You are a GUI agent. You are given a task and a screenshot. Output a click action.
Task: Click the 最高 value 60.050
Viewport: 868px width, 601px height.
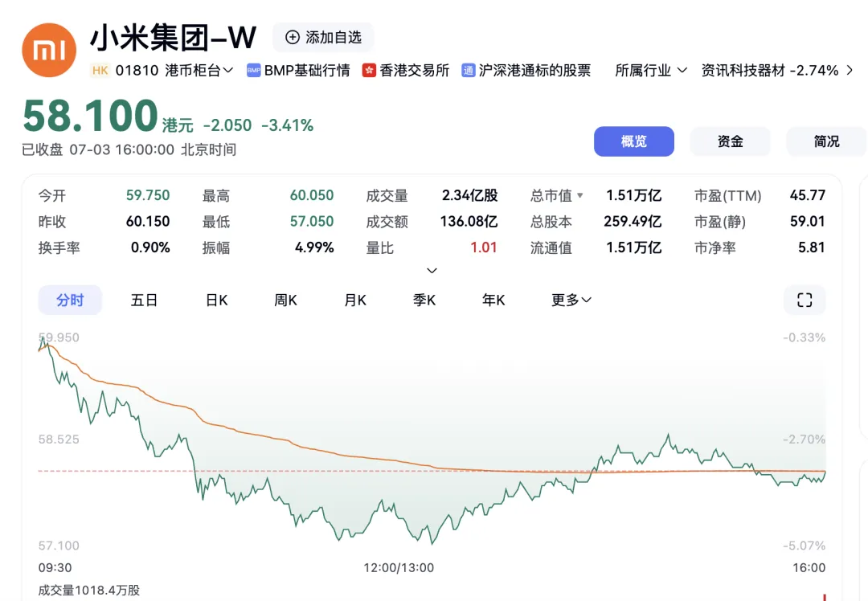pyautogui.click(x=312, y=195)
